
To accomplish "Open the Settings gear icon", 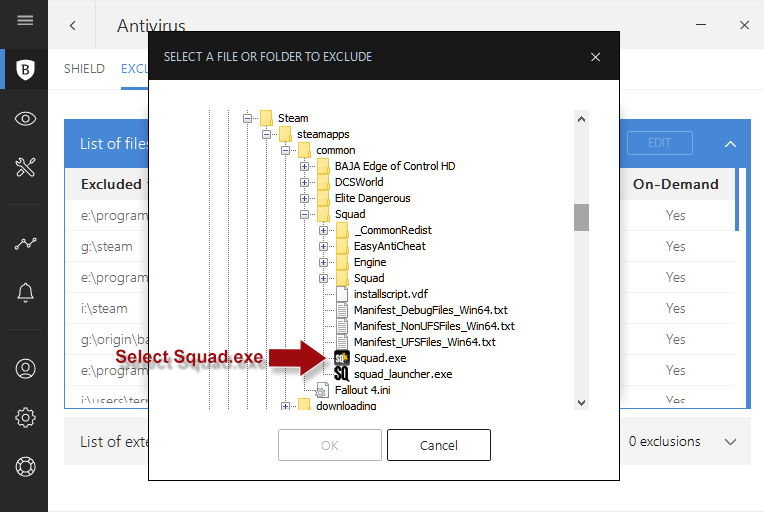I will [25, 417].
